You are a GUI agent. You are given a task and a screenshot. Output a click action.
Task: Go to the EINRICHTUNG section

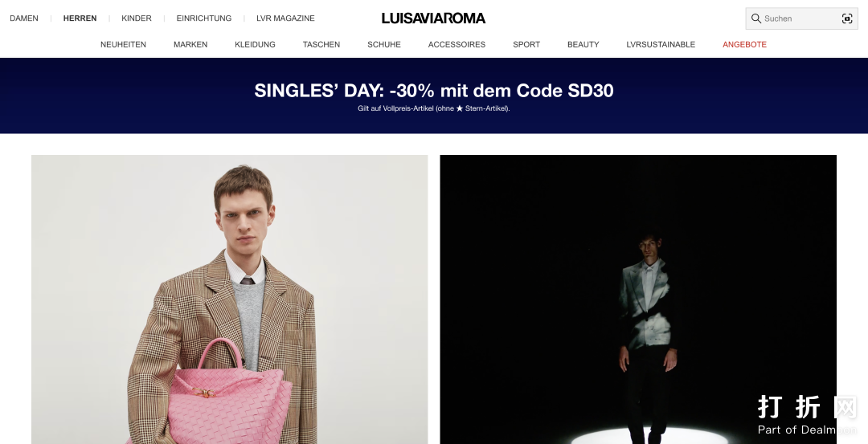pyautogui.click(x=203, y=18)
